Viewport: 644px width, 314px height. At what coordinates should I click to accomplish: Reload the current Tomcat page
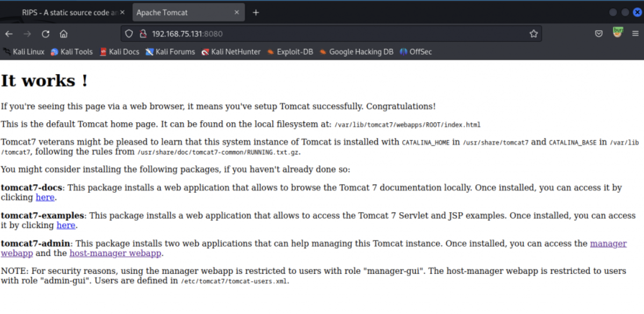pyautogui.click(x=46, y=34)
